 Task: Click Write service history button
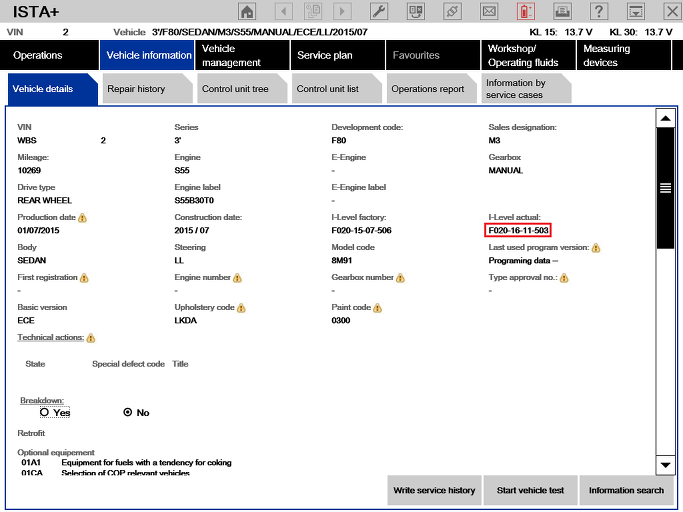coord(434,490)
